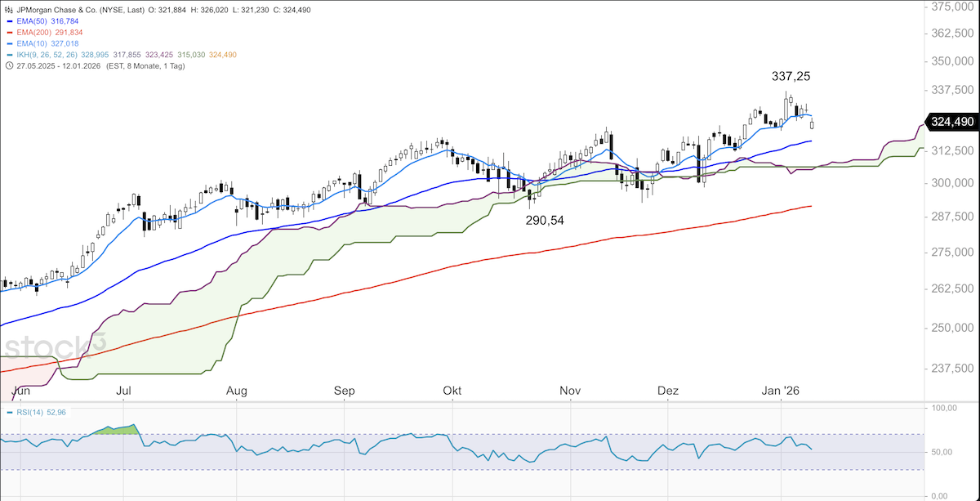Select the EMA(200) indicator label
The height and width of the screenshot is (501, 980).
tap(35, 32)
